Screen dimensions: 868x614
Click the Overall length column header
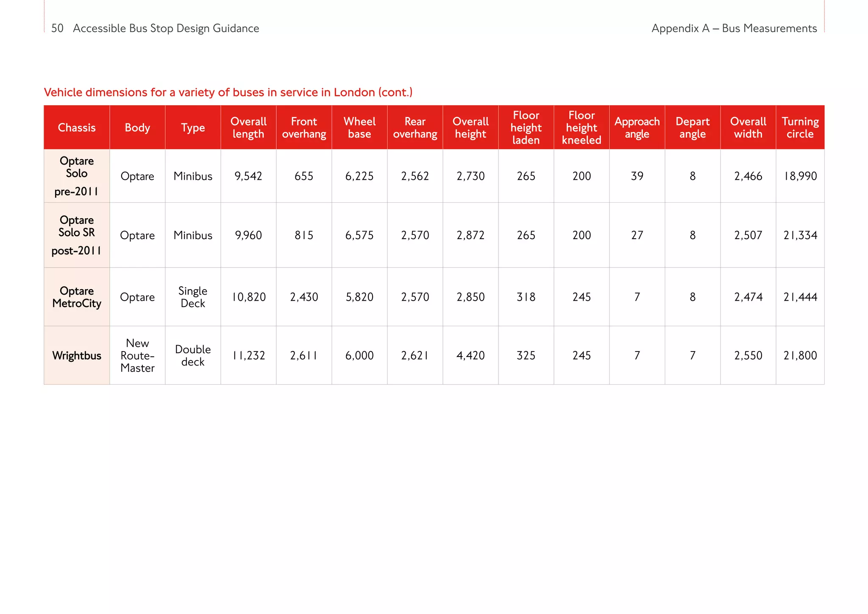(248, 128)
